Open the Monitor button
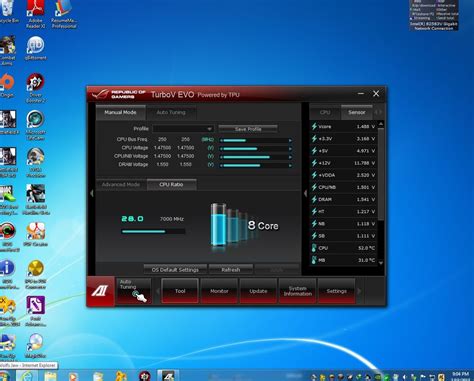This screenshot has width=474, height=381. pyautogui.click(x=219, y=291)
